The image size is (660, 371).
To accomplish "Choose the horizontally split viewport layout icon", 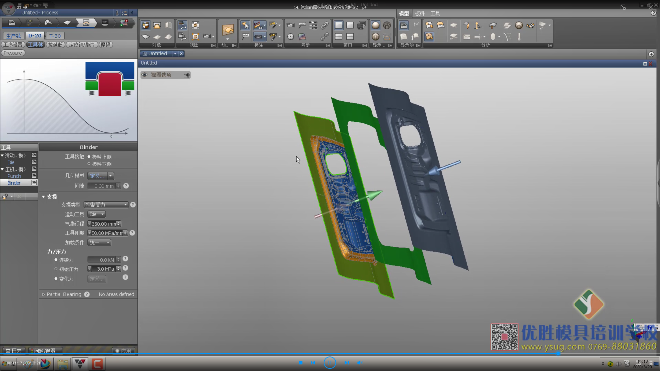I will click(x=338, y=37).
